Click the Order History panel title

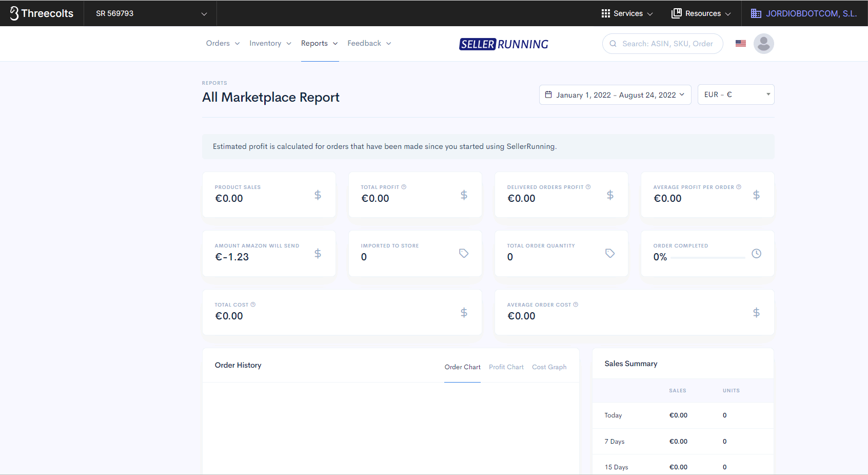coord(238,365)
